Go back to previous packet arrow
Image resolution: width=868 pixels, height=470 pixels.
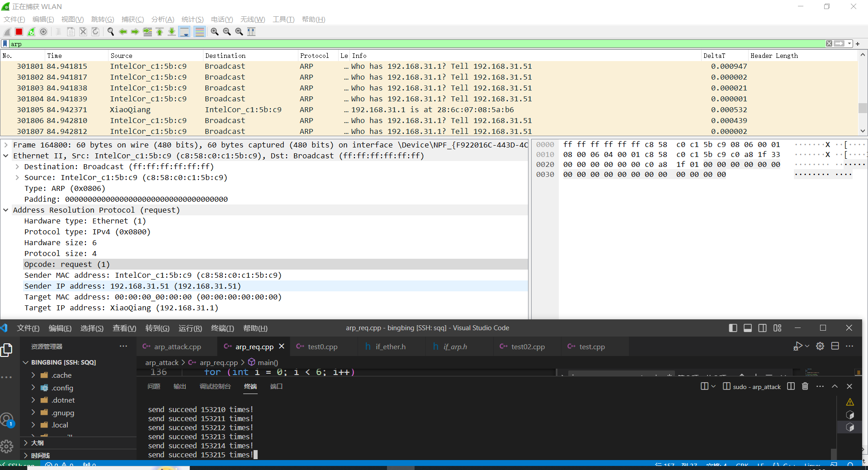pos(123,32)
